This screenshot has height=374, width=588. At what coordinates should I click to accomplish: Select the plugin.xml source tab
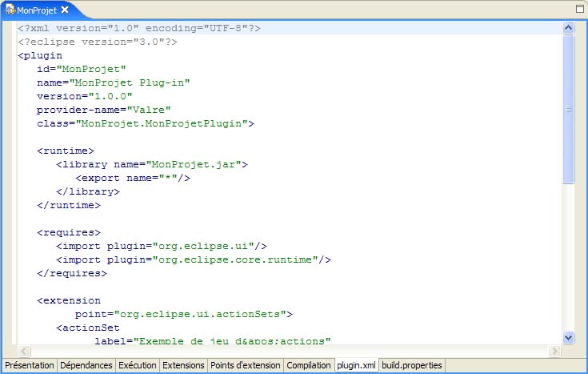click(356, 365)
